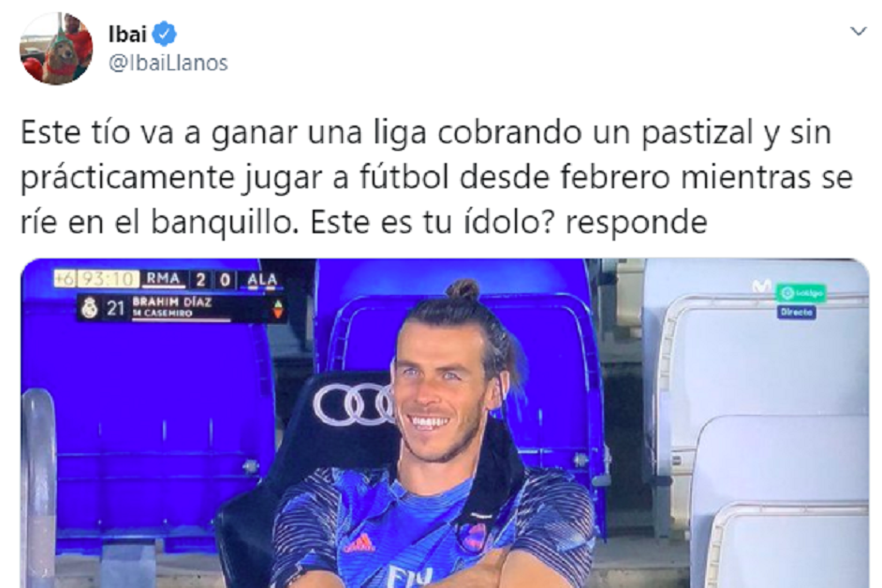This screenshot has width=882, height=588.
Task: Click the tweet text about winning a liga
Action: 436,177
